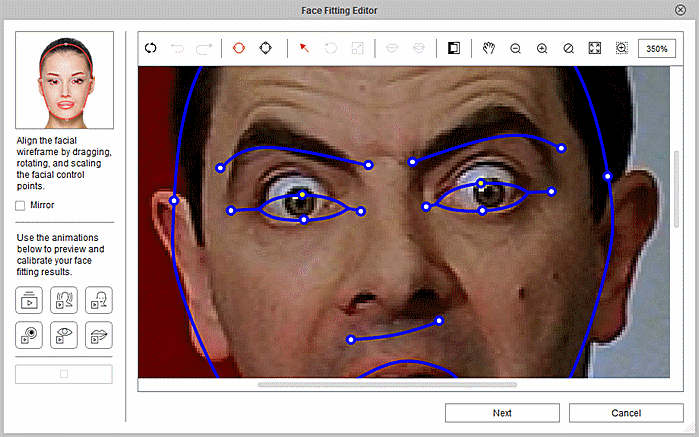The width and height of the screenshot is (699, 437).
Task: Enable the Mirror checkbox
Action: point(21,205)
